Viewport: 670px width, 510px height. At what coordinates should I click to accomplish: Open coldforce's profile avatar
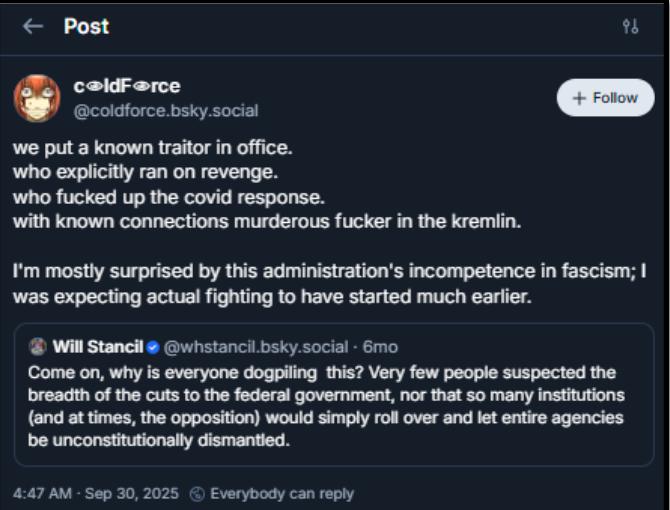tap(37, 98)
